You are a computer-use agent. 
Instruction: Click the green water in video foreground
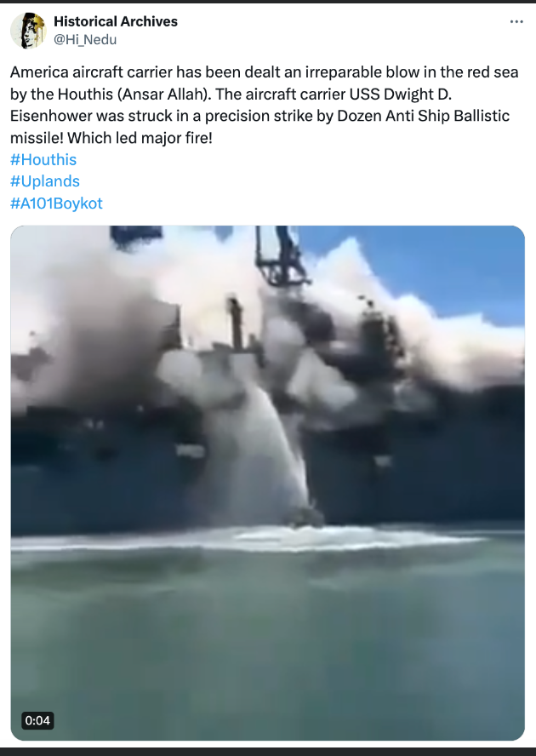pyautogui.click(x=267, y=641)
